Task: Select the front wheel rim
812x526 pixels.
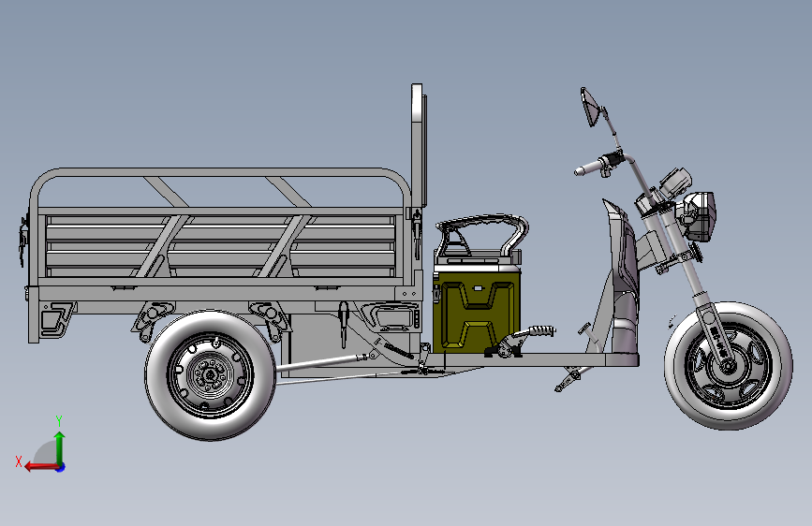Action: point(728,366)
